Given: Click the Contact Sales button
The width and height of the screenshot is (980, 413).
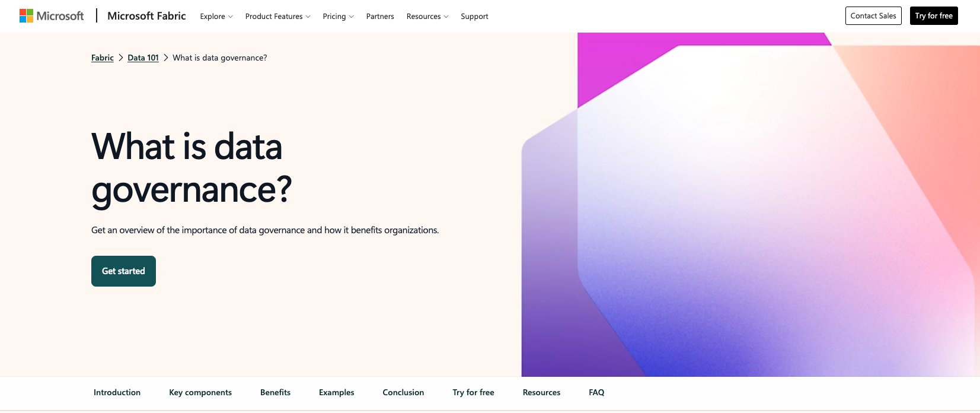Looking at the screenshot, I should (873, 16).
